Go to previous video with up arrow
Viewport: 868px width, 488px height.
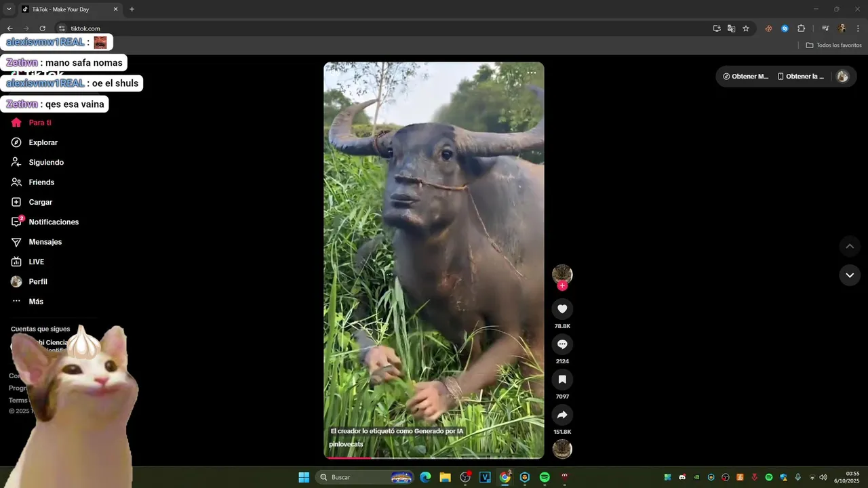point(850,246)
